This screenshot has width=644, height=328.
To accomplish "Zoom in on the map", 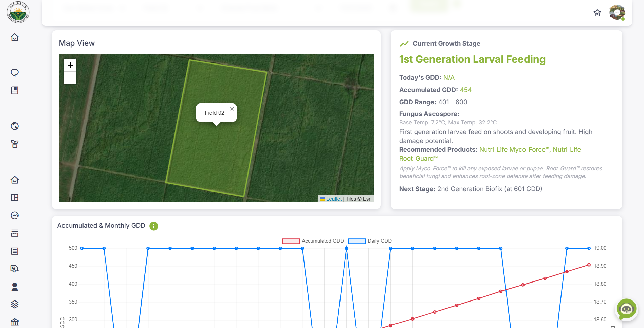I will click(x=70, y=65).
